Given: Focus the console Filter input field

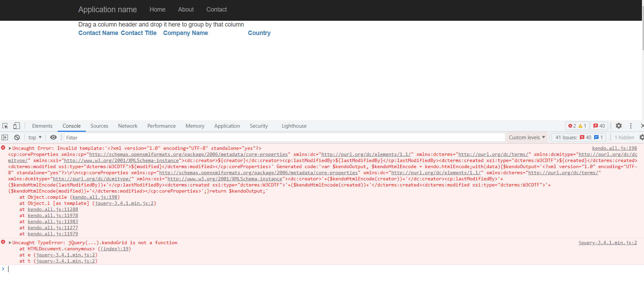Looking at the screenshot, I should 284,138.
